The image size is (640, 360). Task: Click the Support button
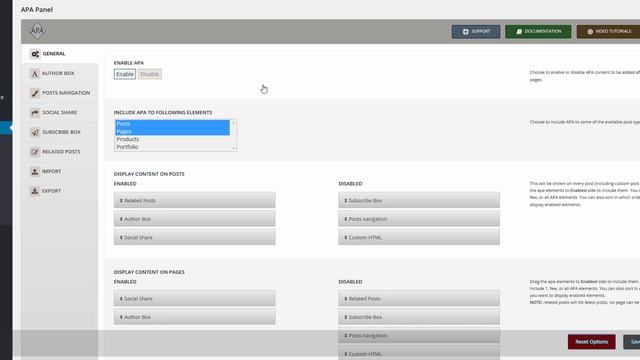click(x=476, y=31)
